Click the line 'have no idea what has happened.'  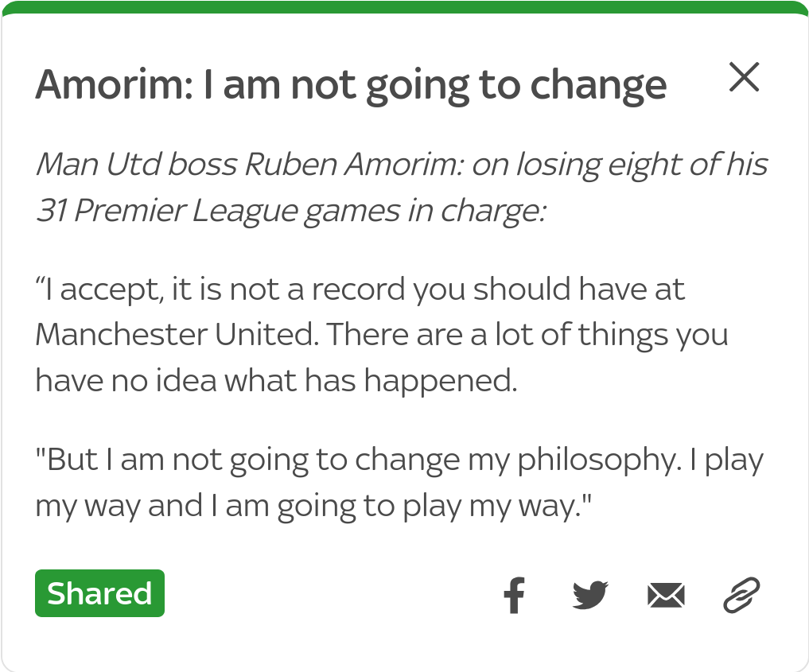coord(276,380)
